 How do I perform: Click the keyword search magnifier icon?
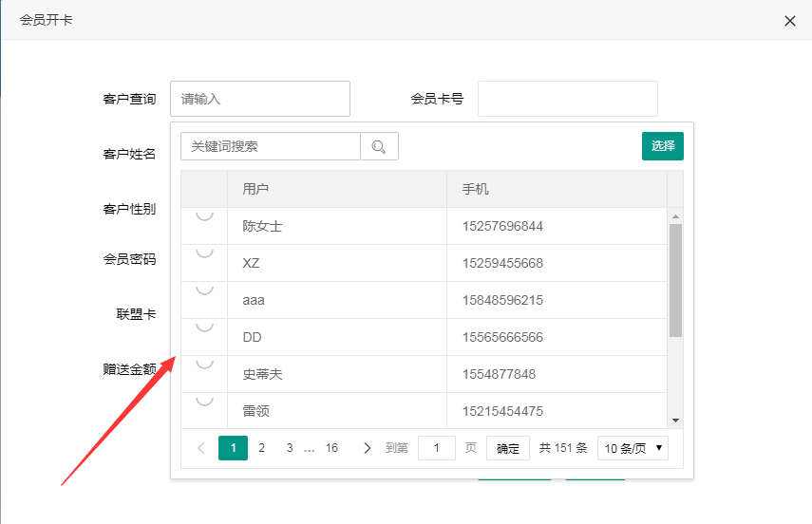(379, 146)
